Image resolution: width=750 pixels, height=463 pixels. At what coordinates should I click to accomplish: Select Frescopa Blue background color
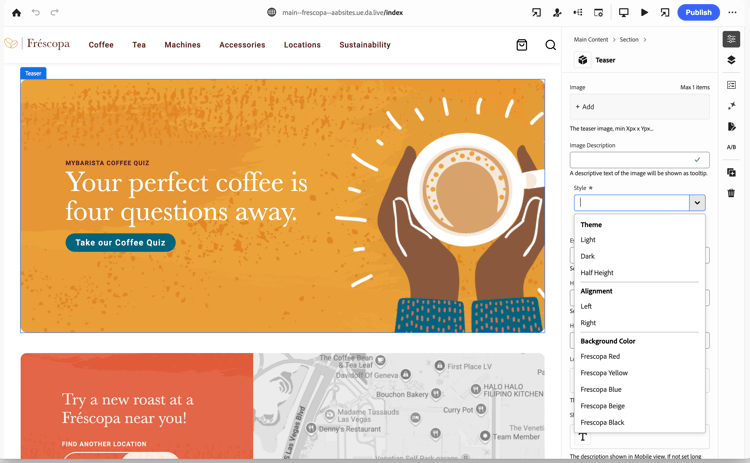[601, 389]
